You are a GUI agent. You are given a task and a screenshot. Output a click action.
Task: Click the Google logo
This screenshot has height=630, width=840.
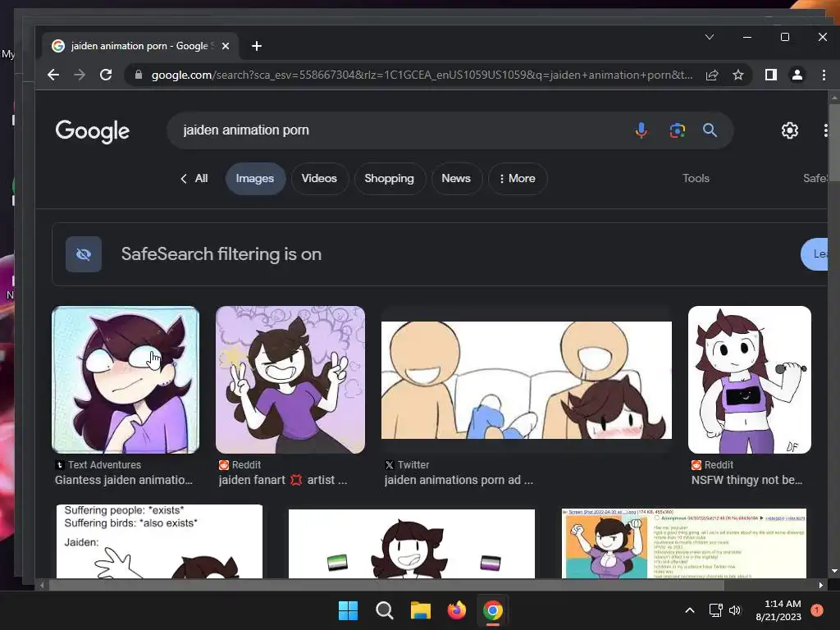tap(93, 131)
